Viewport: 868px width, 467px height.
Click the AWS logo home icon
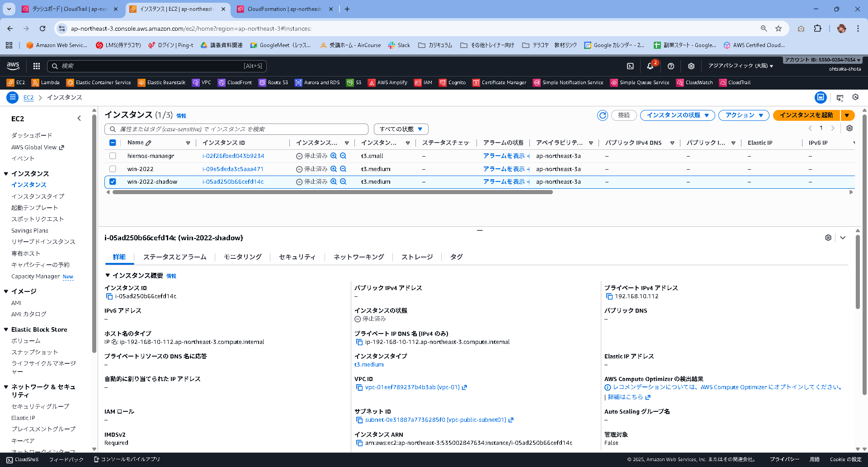[13, 66]
